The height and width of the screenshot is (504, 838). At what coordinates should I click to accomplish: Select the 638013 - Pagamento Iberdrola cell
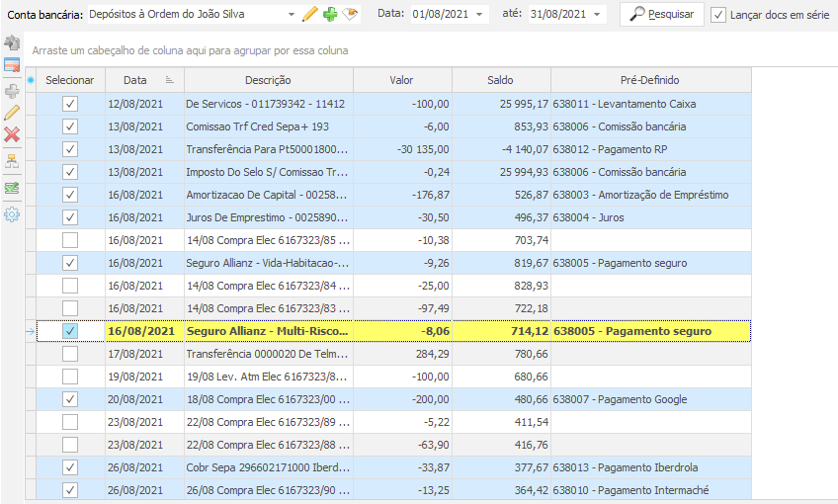coord(651,467)
